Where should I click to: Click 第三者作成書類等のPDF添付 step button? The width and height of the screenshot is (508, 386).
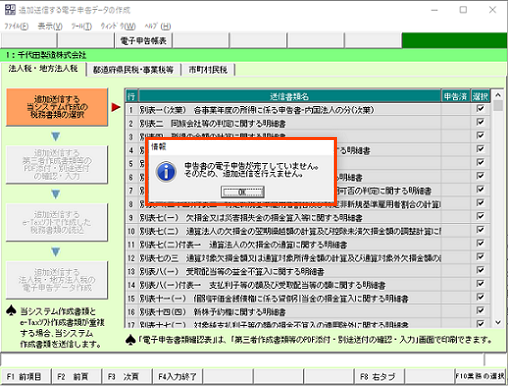[57, 165]
